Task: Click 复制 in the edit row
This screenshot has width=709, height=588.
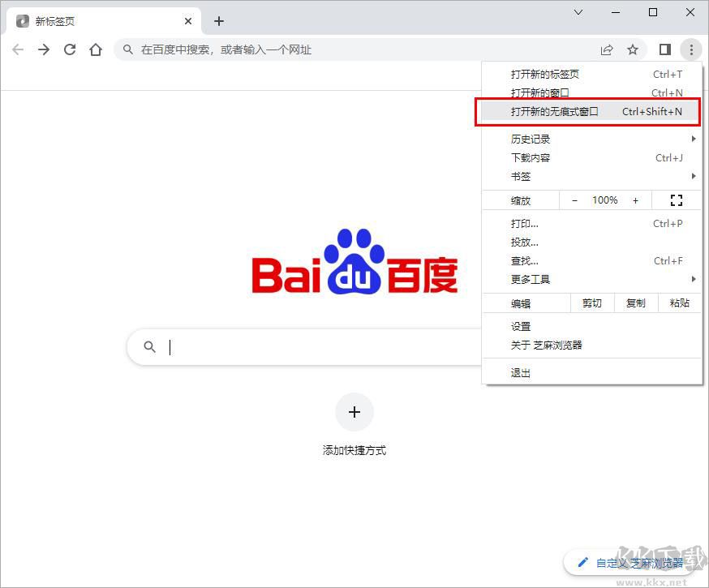Action: [635, 303]
